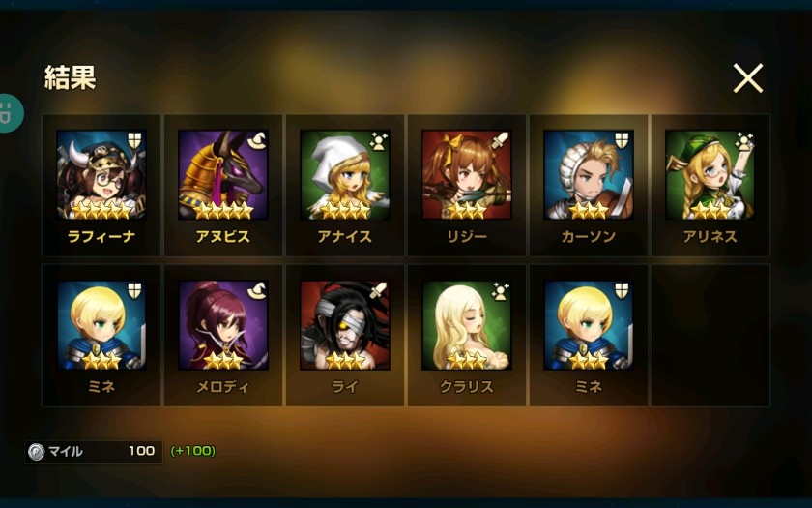Click the sword class icon on リジー
Viewport: 812px width, 508px height.
pyautogui.click(x=501, y=140)
